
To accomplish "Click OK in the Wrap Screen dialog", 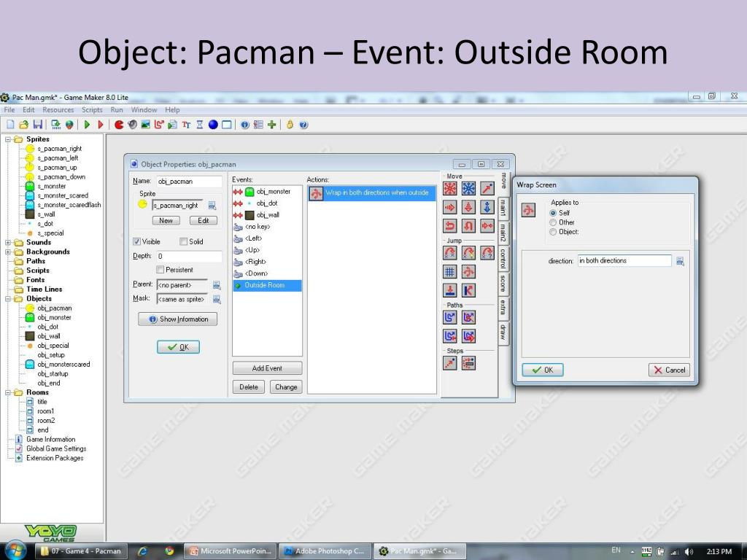I will [543, 370].
